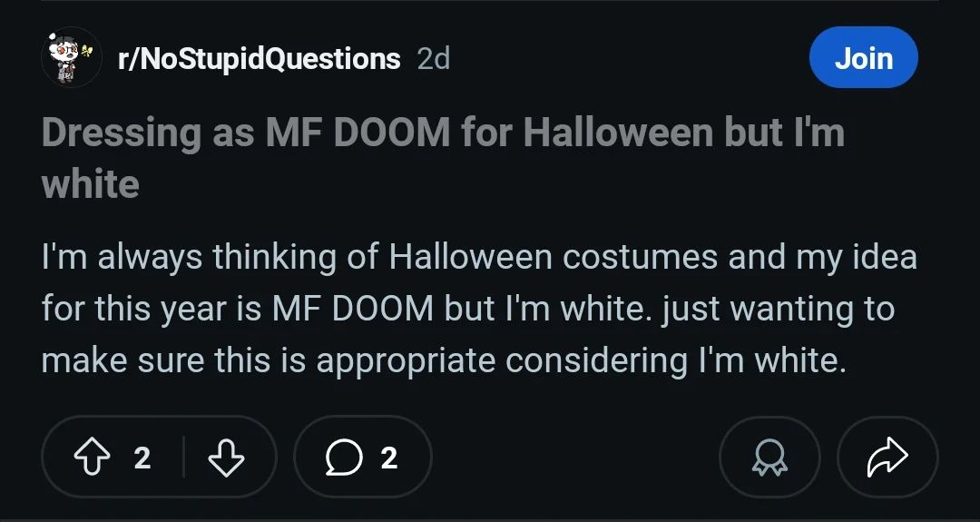Downvote the MF DOOM post

(226, 458)
